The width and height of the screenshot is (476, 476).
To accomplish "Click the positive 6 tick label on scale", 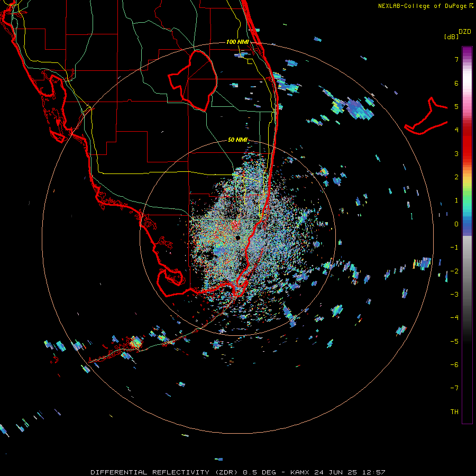I will click(x=456, y=83).
